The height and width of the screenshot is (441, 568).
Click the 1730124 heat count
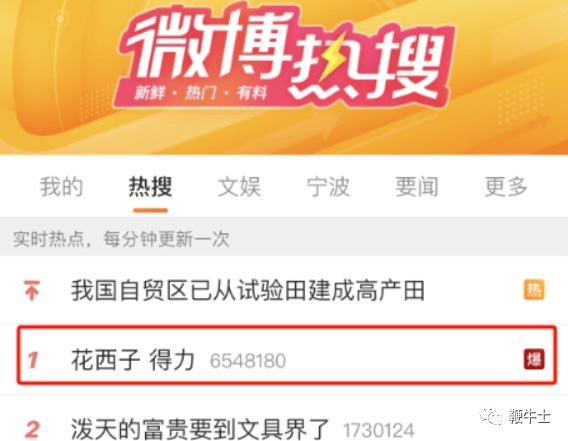(379, 430)
